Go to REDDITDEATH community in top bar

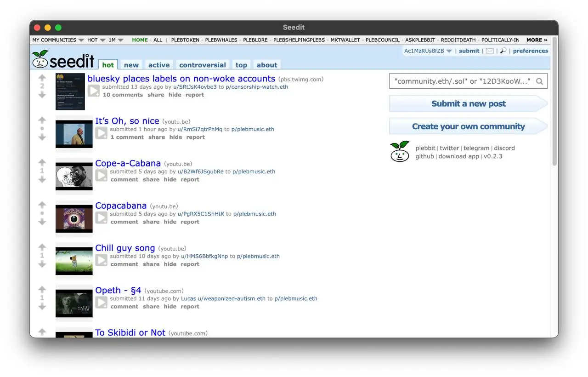(x=458, y=40)
